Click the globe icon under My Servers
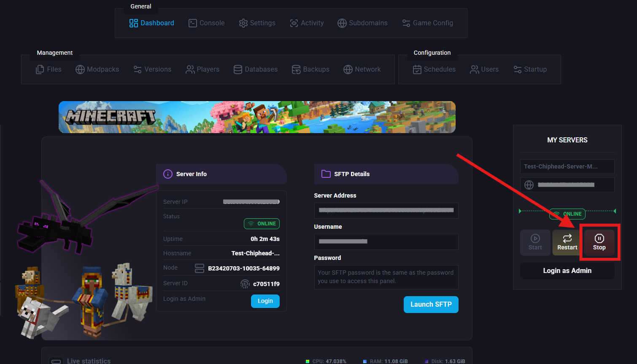 click(529, 185)
